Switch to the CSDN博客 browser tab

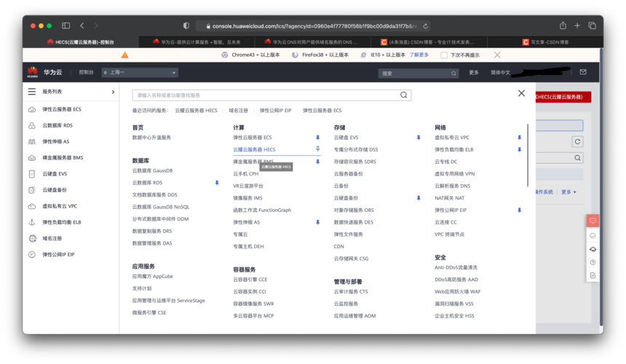pos(429,42)
